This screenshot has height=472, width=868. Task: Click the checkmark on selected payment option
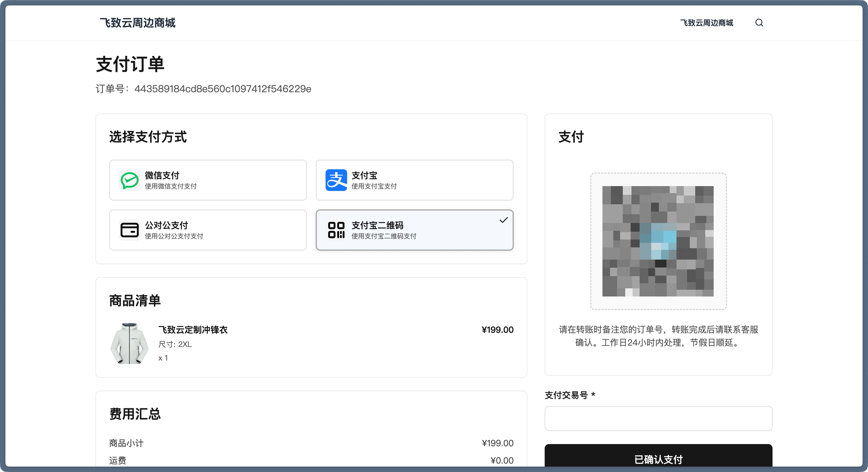(x=503, y=220)
